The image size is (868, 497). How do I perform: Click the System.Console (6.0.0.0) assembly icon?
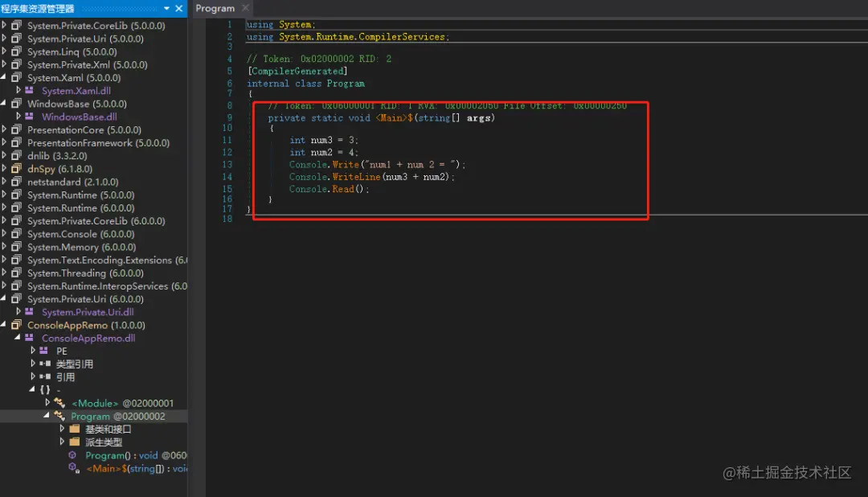(17, 233)
